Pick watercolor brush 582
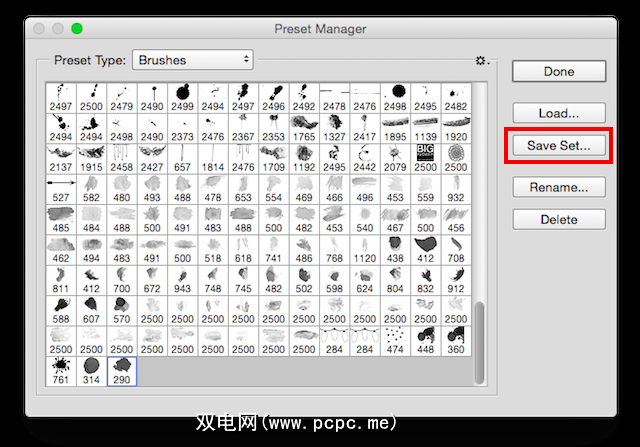640x447 pixels. pyautogui.click(x=91, y=189)
